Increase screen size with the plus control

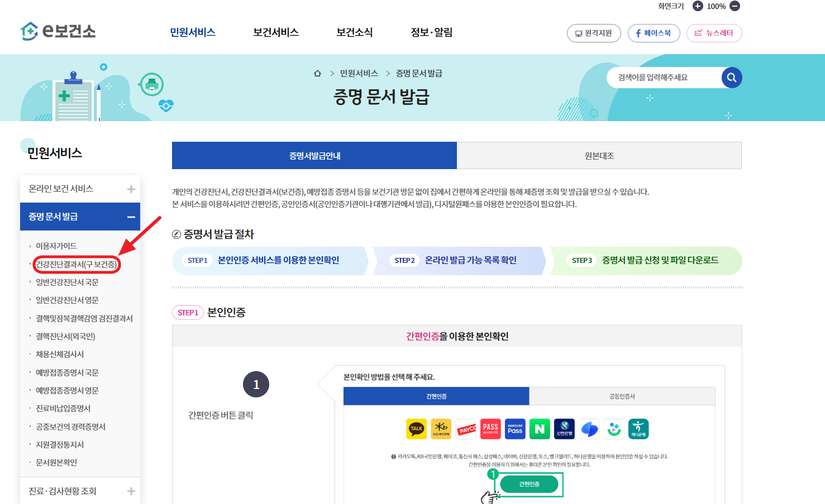pos(697,6)
